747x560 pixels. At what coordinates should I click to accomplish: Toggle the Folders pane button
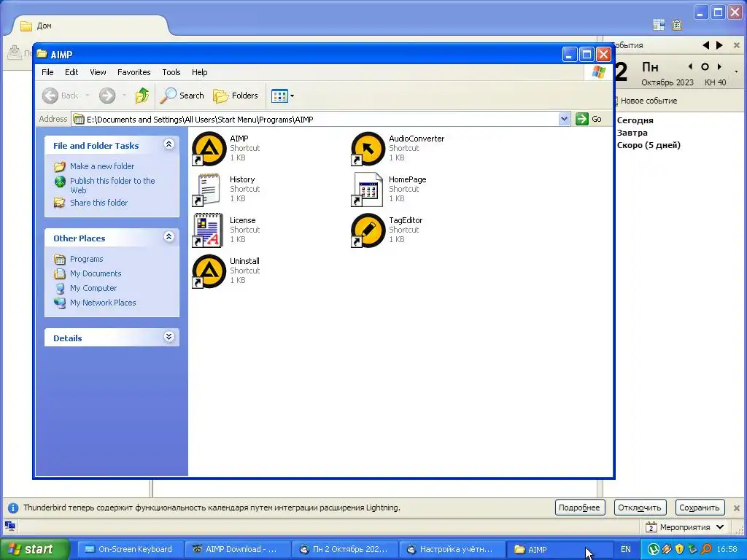(x=236, y=96)
